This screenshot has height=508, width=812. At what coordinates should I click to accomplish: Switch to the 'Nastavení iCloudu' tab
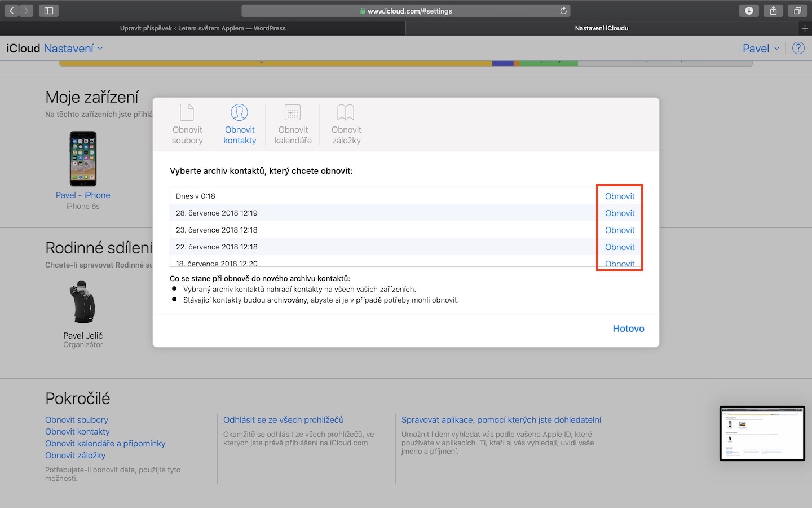[x=602, y=28]
